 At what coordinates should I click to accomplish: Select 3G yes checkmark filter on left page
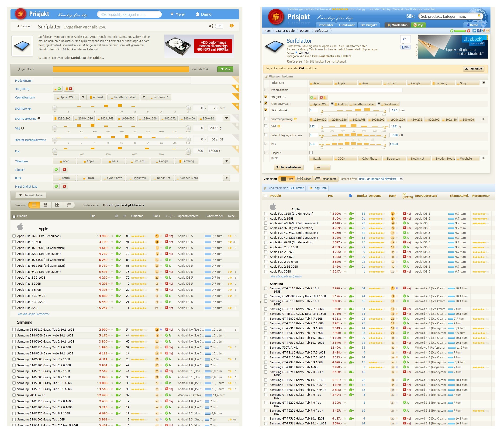(58, 89)
